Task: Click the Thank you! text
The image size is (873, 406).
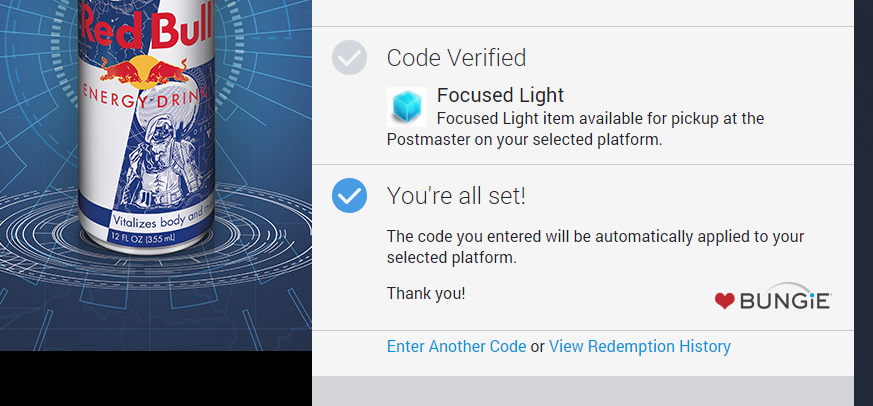Action: pyautogui.click(x=425, y=293)
